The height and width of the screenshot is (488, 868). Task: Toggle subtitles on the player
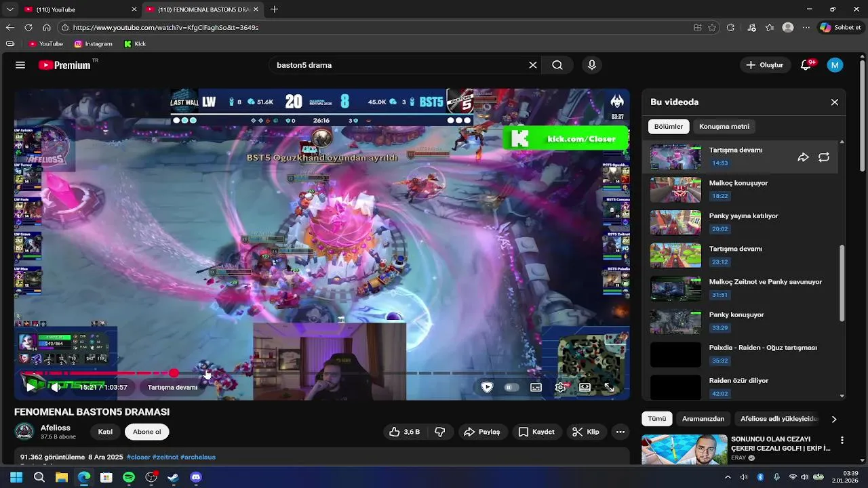[536, 387]
